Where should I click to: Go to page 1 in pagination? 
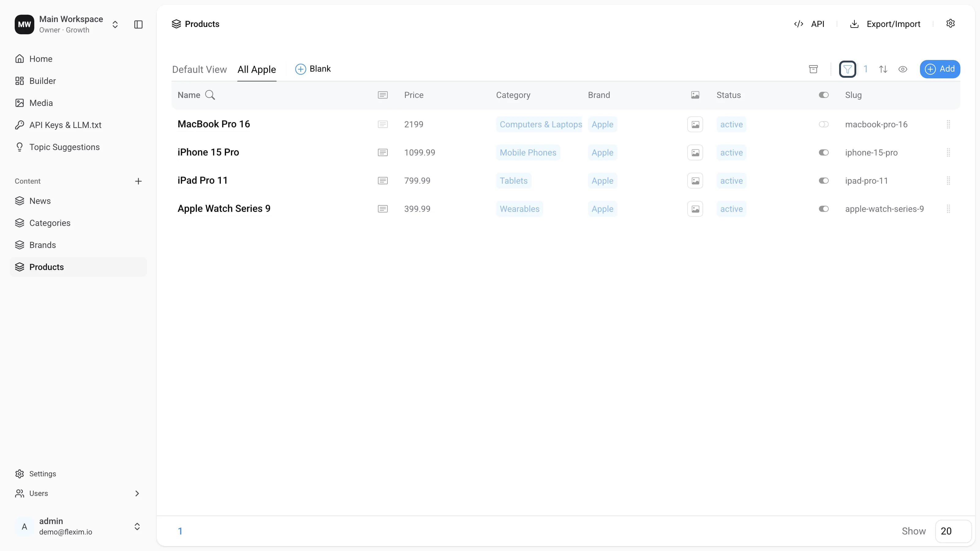pos(180,531)
